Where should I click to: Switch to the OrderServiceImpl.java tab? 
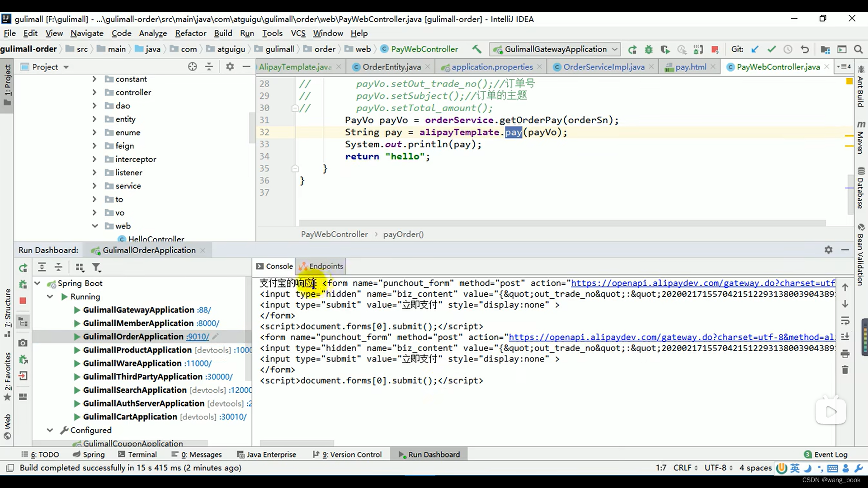[604, 67]
